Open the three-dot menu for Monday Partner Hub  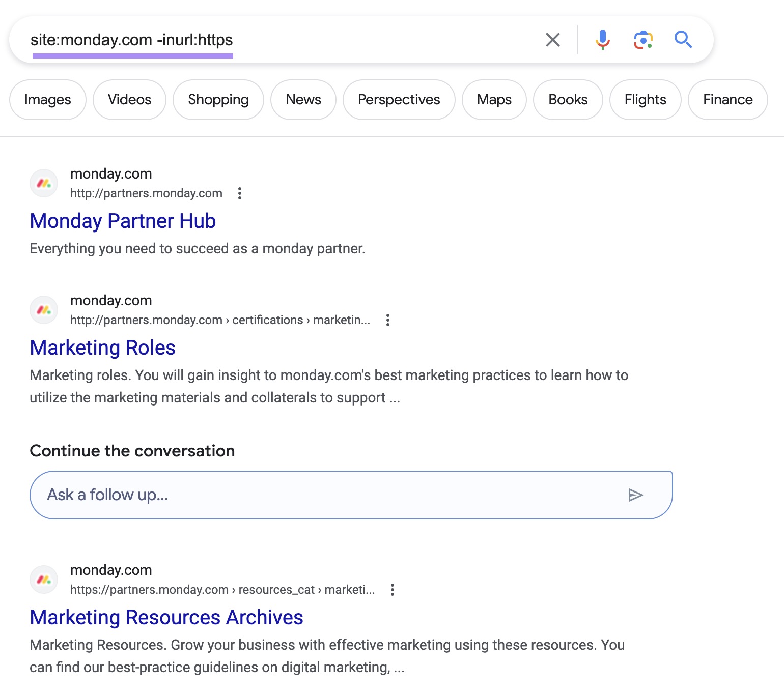pos(240,193)
